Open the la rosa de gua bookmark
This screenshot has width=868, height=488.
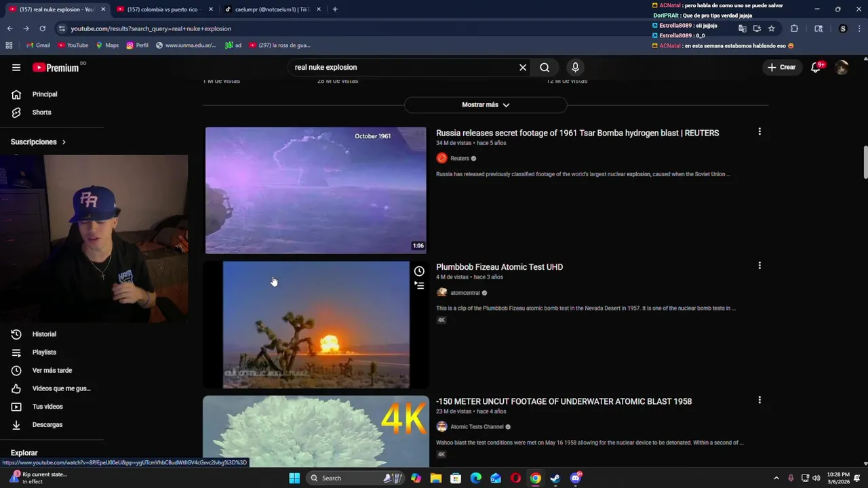pyautogui.click(x=279, y=45)
